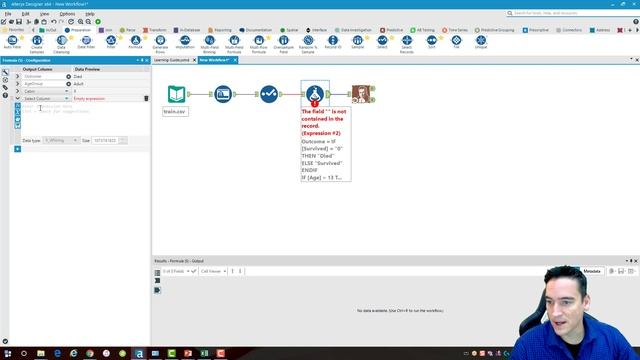Viewport: 640px width, 360px height.
Task: Select the Random % Sample tool
Action: tap(308, 44)
